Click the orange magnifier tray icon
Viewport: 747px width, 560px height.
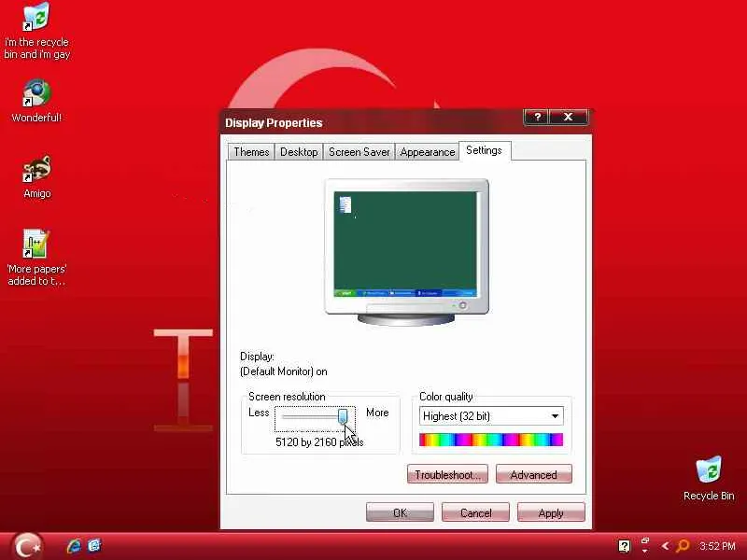pos(683,546)
